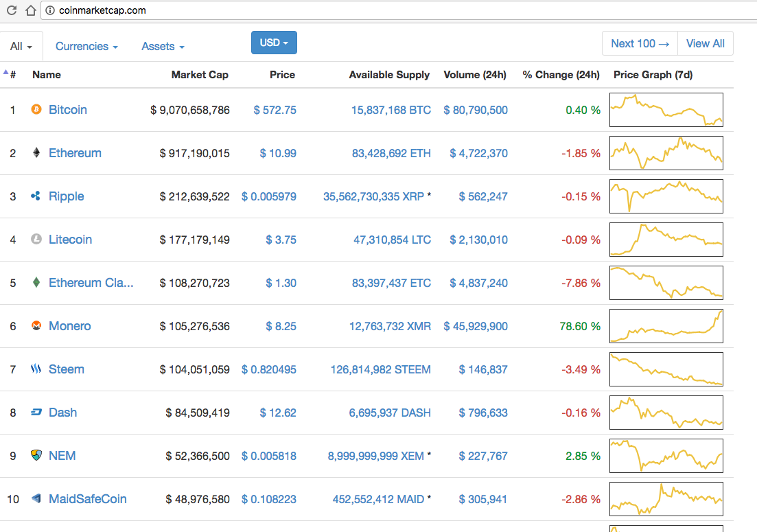This screenshot has height=532, width=757.
Task: Click Bitcoin's price $ 572.75
Action: (275, 110)
